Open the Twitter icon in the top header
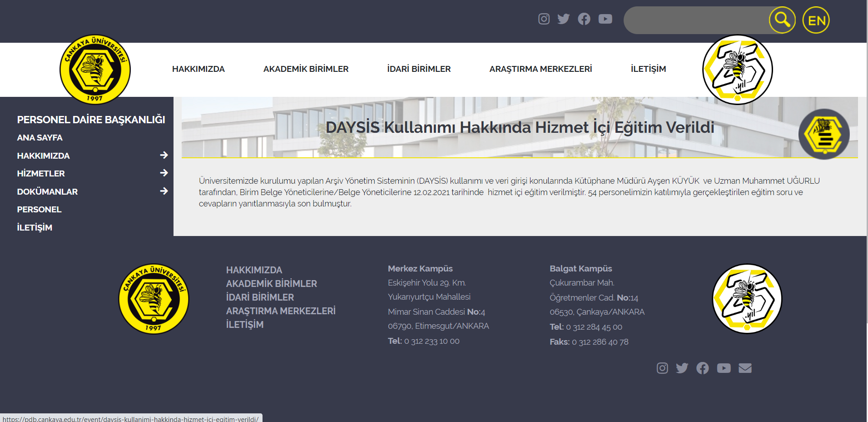Screen dimensions: 868x422 [564, 19]
